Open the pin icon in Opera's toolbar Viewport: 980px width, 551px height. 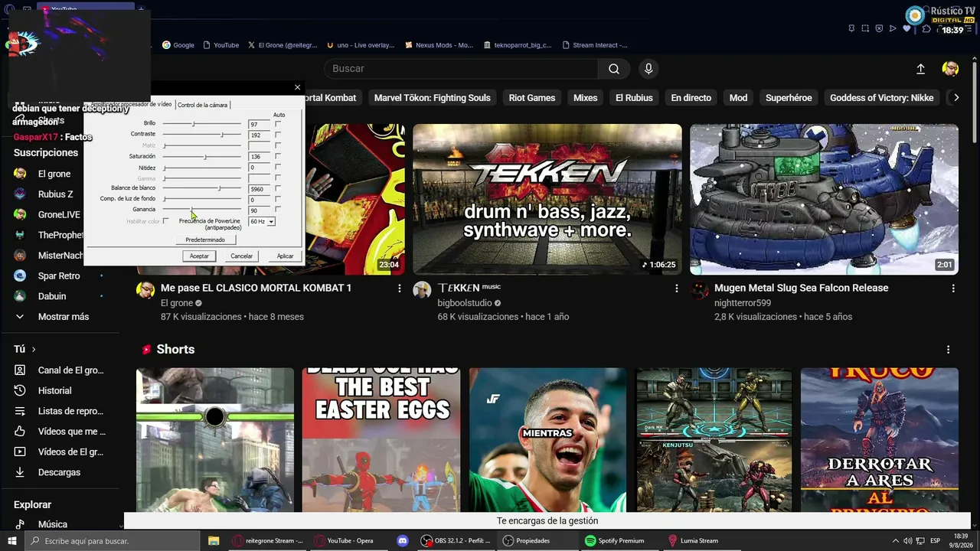tap(851, 28)
